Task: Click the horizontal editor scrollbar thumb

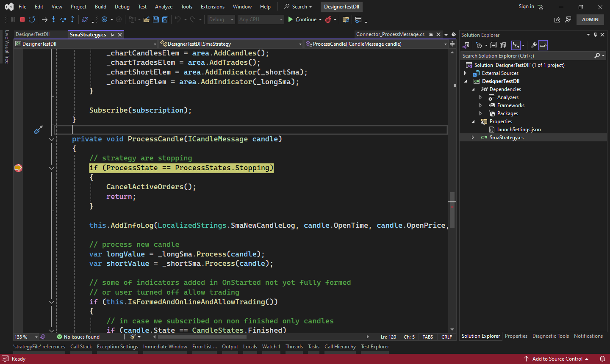Action: click(202, 337)
